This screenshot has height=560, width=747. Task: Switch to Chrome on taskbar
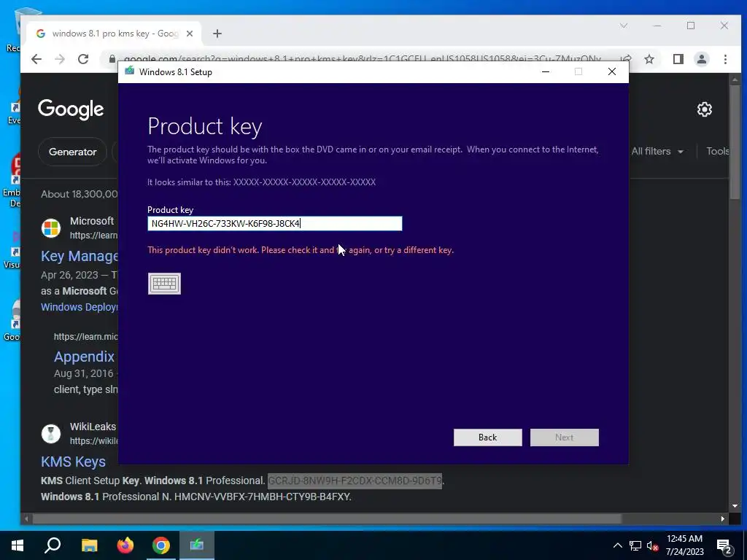point(161,545)
